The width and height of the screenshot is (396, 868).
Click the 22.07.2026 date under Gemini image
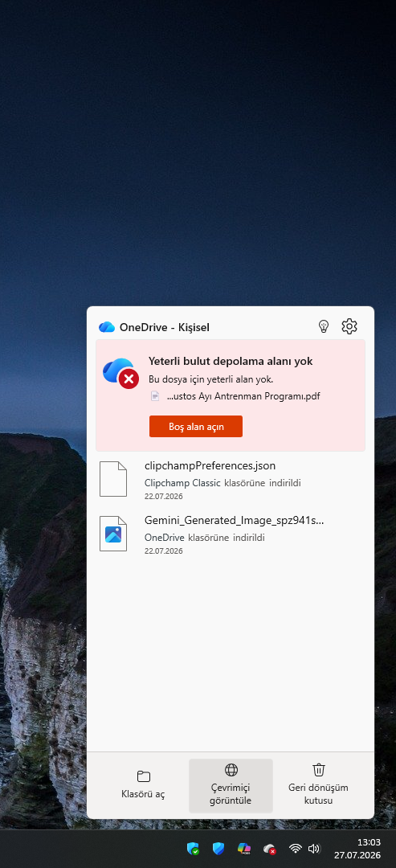pos(164,551)
